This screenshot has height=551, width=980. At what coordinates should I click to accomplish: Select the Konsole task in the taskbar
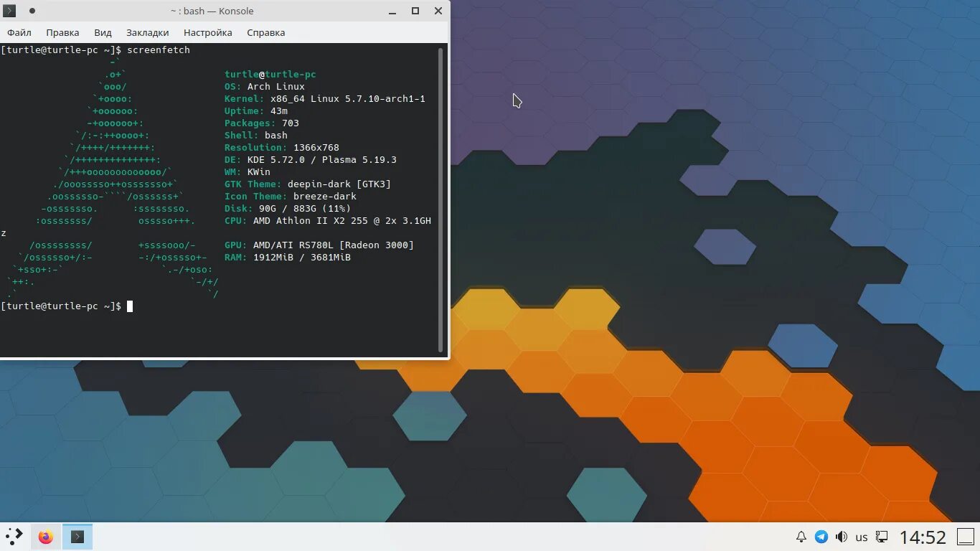[x=77, y=537]
